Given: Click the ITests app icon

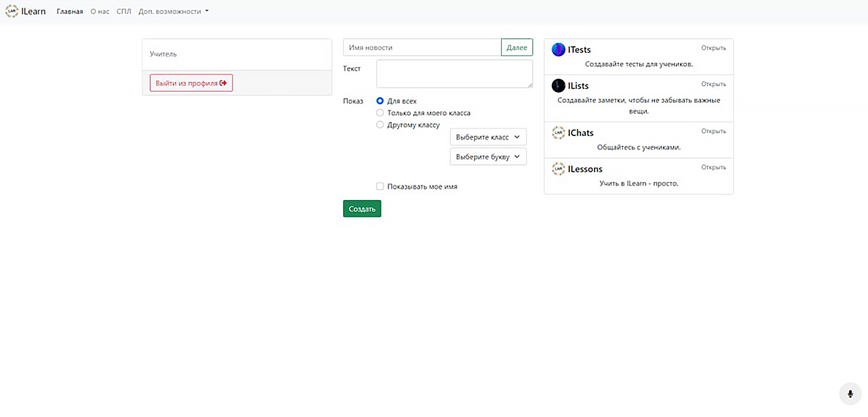Looking at the screenshot, I should coord(558,50).
